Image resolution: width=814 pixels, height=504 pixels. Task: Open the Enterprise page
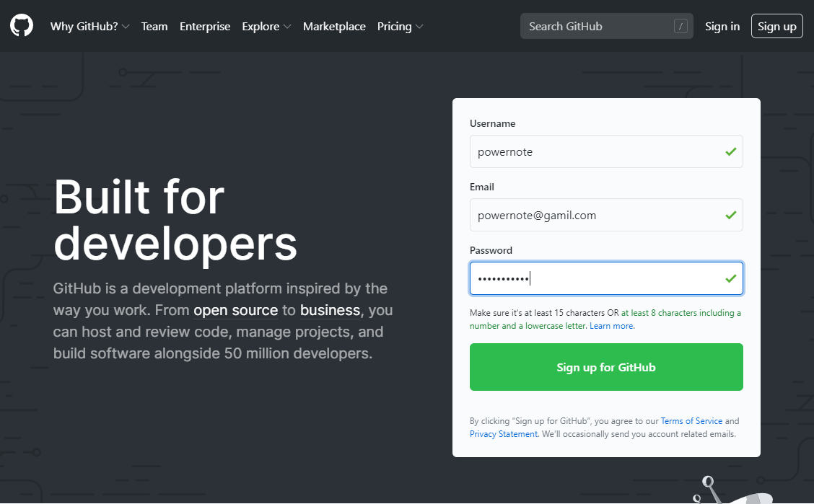(204, 27)
